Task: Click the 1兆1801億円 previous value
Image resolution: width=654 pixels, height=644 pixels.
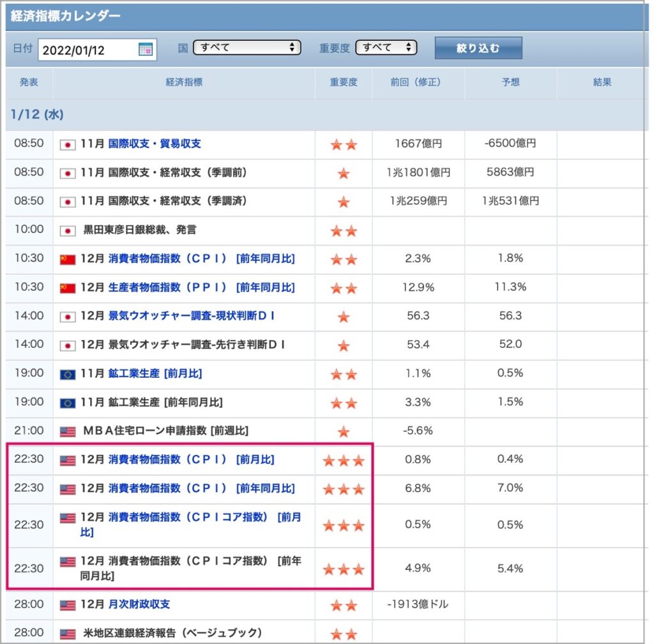Action: (418, 172)
